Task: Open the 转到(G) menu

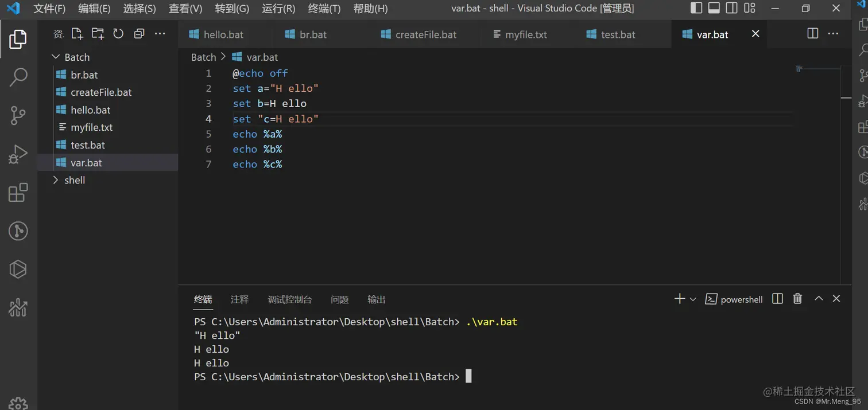Action: pos(232,9)
